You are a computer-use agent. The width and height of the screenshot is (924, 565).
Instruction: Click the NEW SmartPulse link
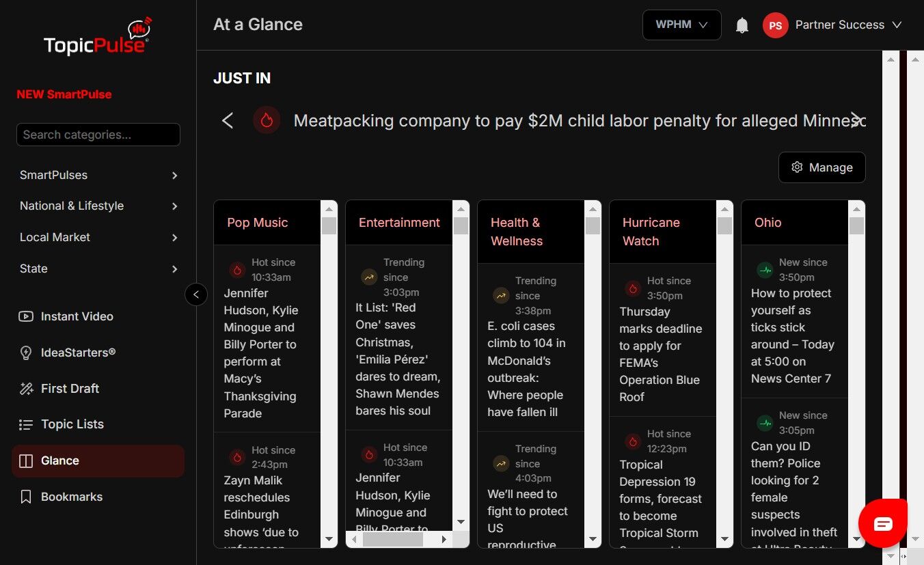[x=64, y=94]
